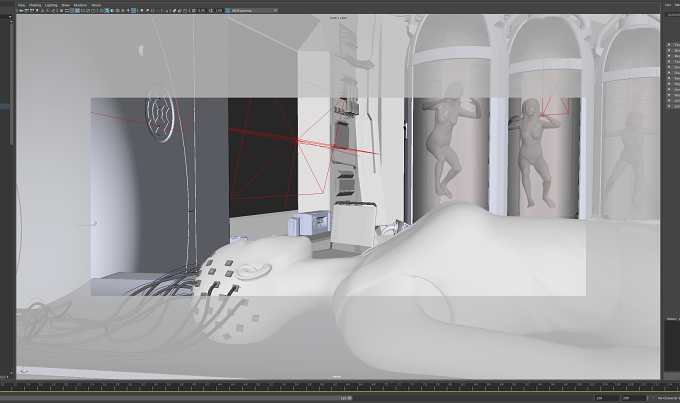Viewport: 680px width, 403px height.
Task: Open the sRGB gamma view transform dropdown
Action: coord(255,10)
